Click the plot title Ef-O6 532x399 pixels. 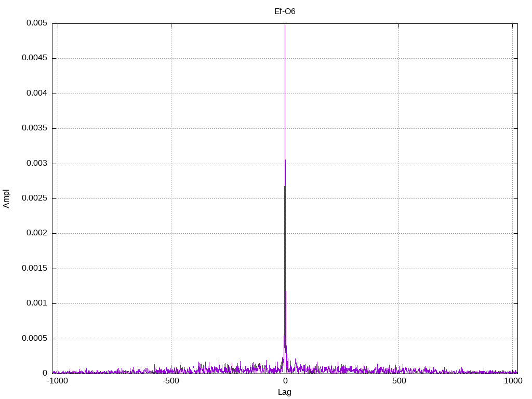pos(285,11)
